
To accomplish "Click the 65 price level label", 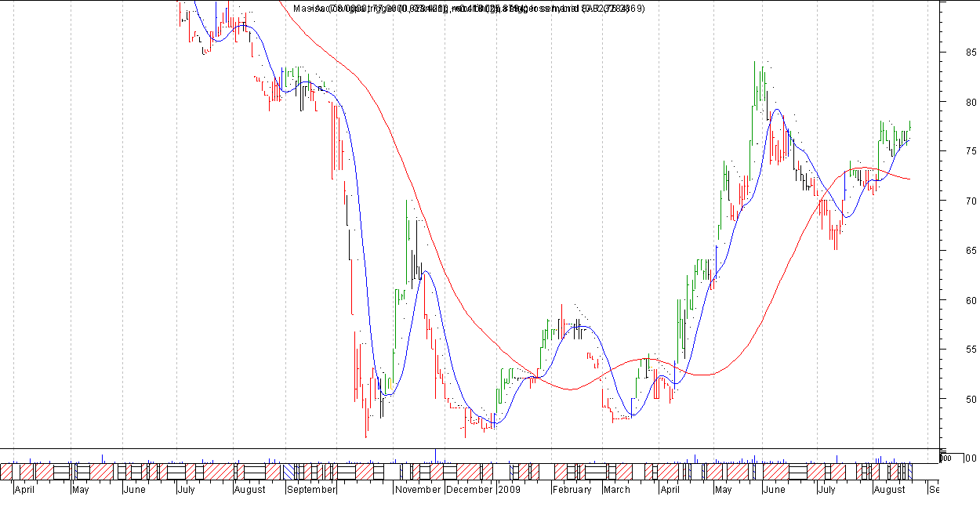I will [x=971, y=251].
